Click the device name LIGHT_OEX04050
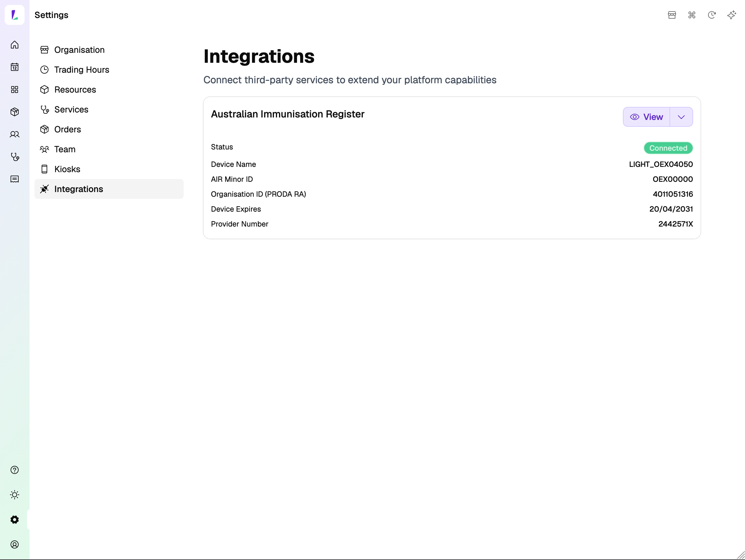The height and width of the screenshot is (560, 745). point(661,164)
